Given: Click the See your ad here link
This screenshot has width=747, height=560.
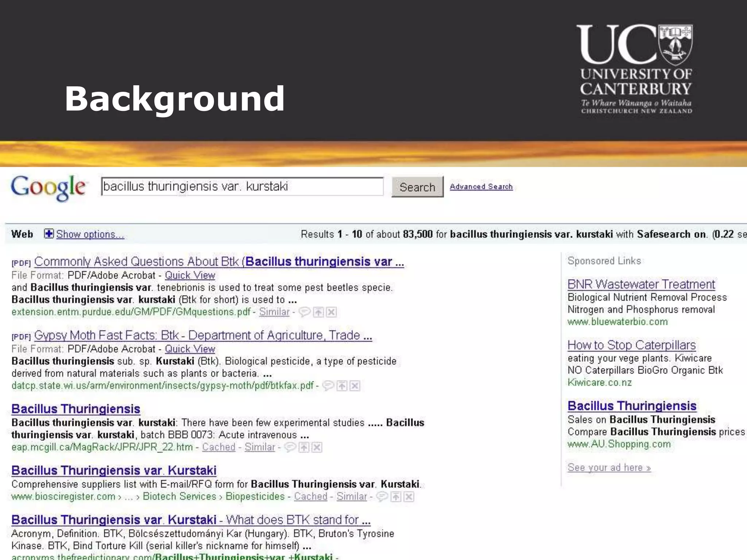Looking at the screenshot, I should click(x=609, y=467).
